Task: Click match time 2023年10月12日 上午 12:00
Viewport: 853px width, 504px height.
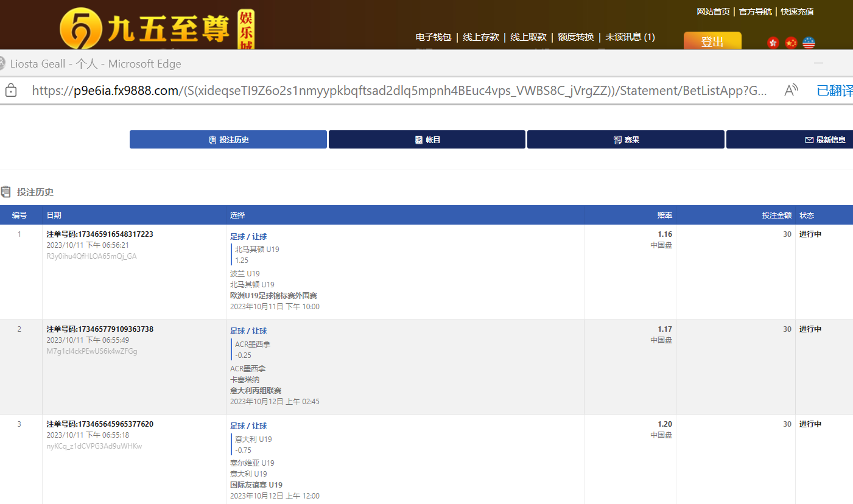Action: [x=275, y=496]
